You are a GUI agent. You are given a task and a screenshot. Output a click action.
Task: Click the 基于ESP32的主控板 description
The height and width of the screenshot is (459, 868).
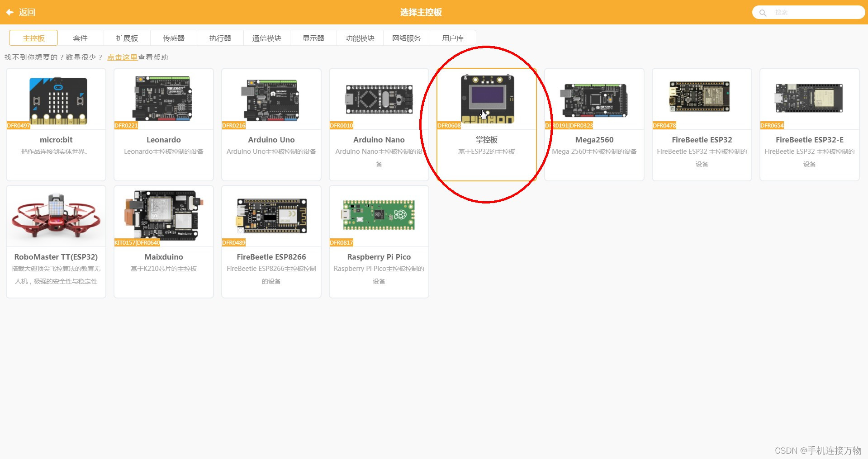click(x=487, y=151)
